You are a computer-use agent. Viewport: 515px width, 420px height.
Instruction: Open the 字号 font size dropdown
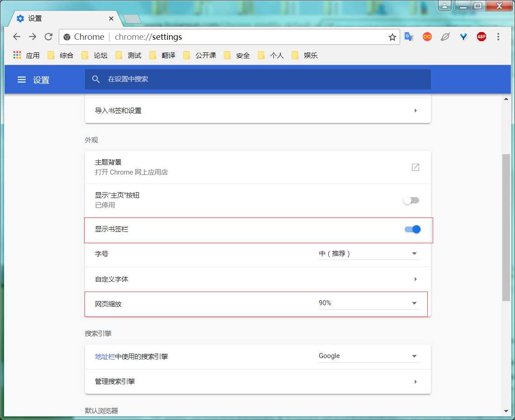369,254
